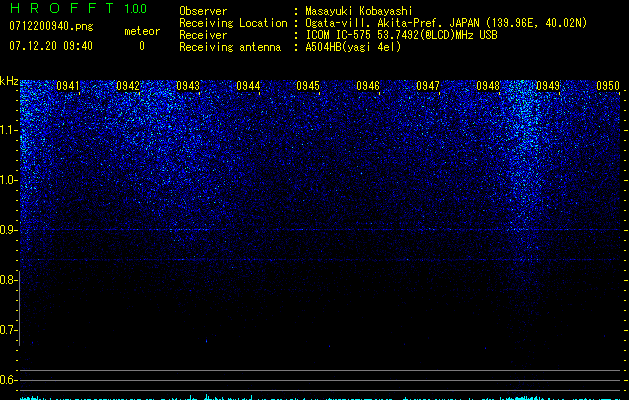
Task: Click receiver ICOM IC-575 53.7492 MHz text
Action: coord(402,35)
